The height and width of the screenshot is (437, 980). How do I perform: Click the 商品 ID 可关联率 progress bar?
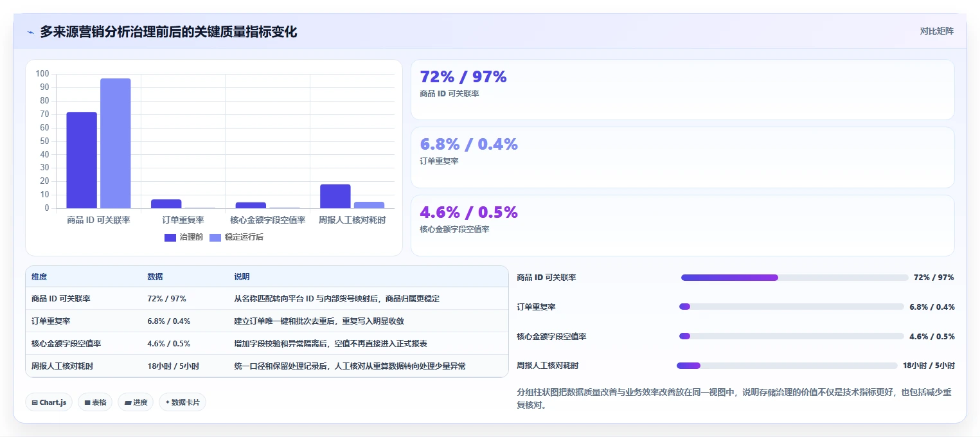click(794, 278)
